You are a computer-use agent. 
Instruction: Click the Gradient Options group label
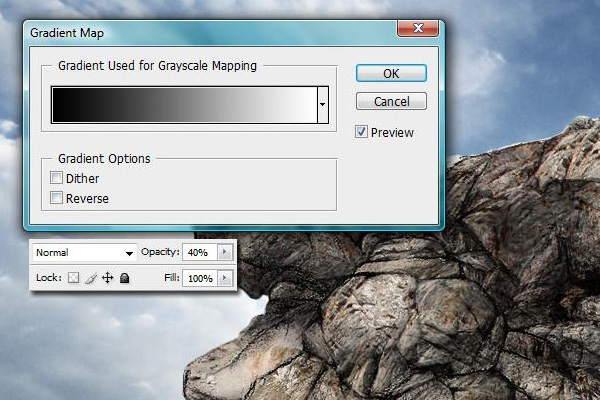point(104,158)
